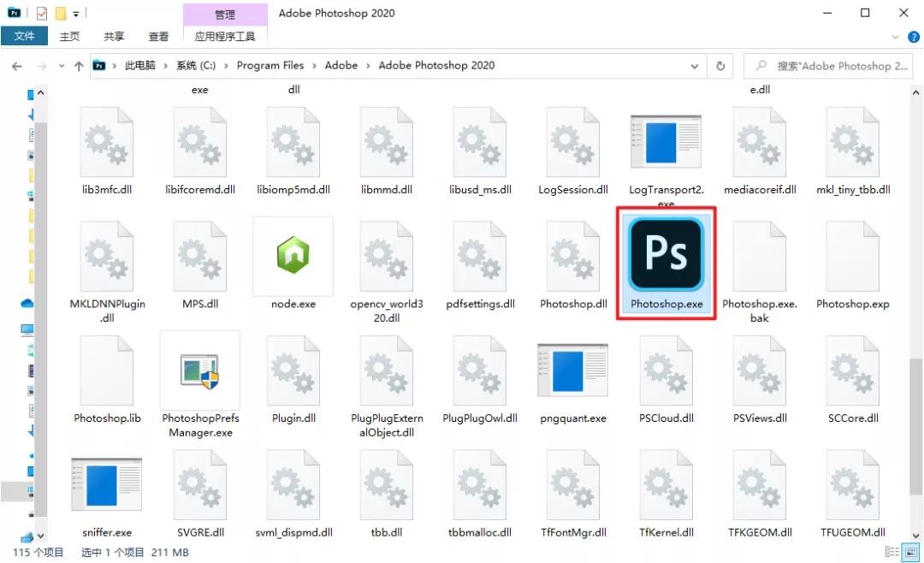Switch to details view layout icon

point(892,552)
